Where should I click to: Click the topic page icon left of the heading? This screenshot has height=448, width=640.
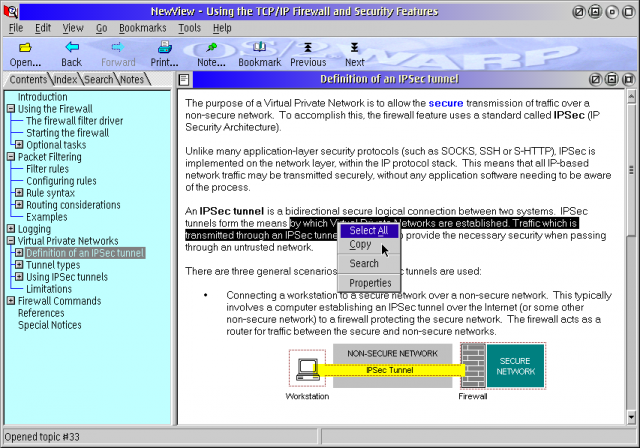(184, 80)
